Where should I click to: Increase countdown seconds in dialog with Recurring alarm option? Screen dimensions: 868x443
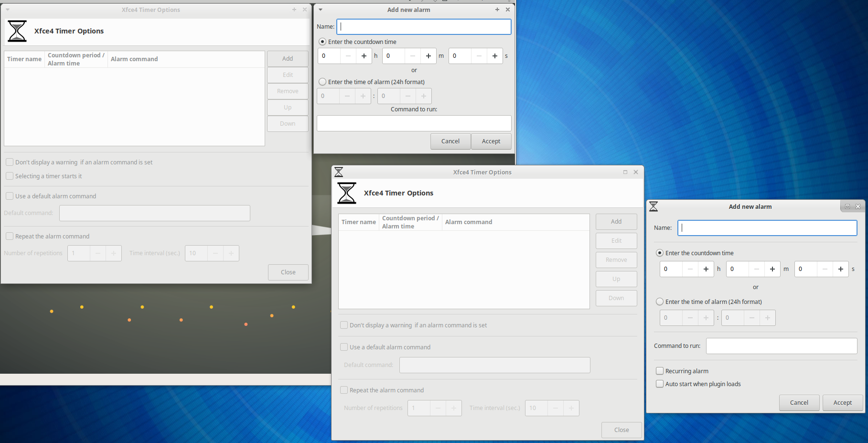click(840, 269)
